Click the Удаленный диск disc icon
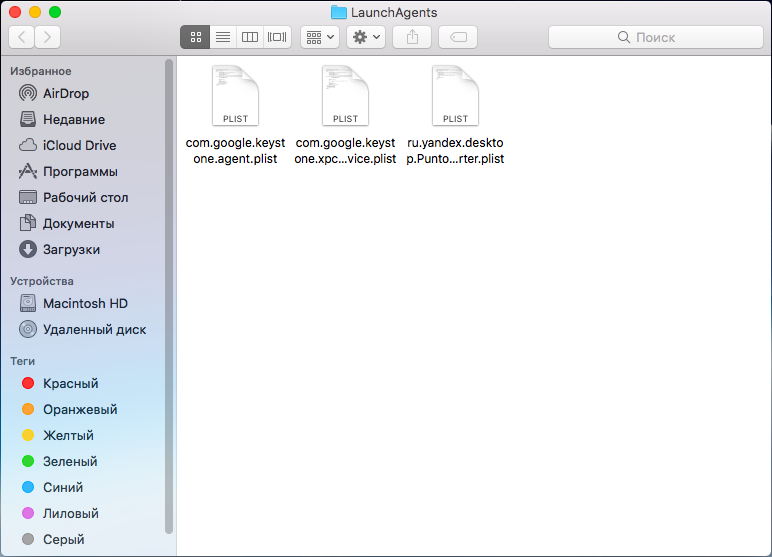The height and width of the screenshot is (557, 772). (x=28, y=329)
